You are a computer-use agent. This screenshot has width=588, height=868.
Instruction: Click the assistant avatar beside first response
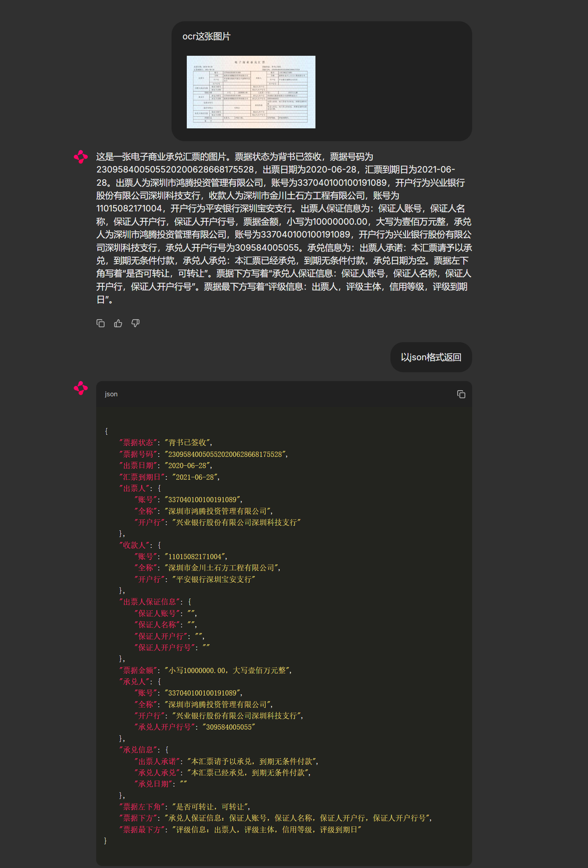pos(81,157)
